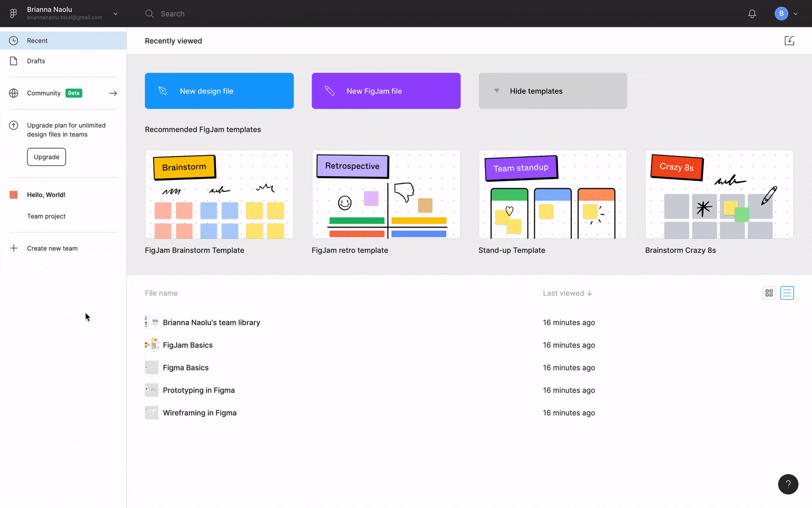Click the Figma Basics file icon
Screen dimensions: 812x508
[152, 367]
